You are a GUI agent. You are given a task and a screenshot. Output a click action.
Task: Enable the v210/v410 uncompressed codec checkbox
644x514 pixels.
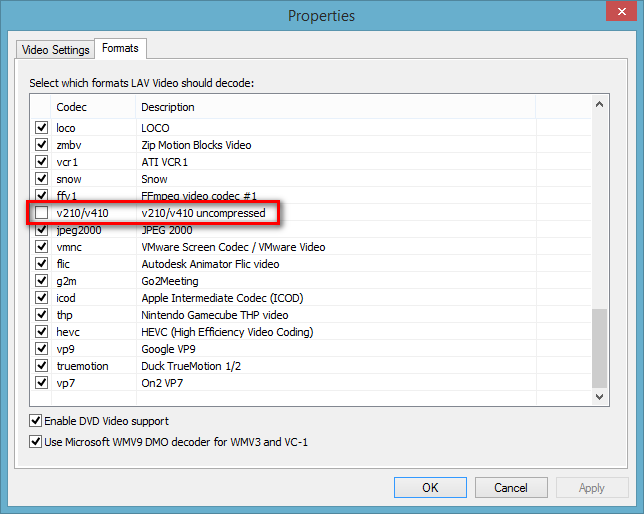(x=41, y=213)
